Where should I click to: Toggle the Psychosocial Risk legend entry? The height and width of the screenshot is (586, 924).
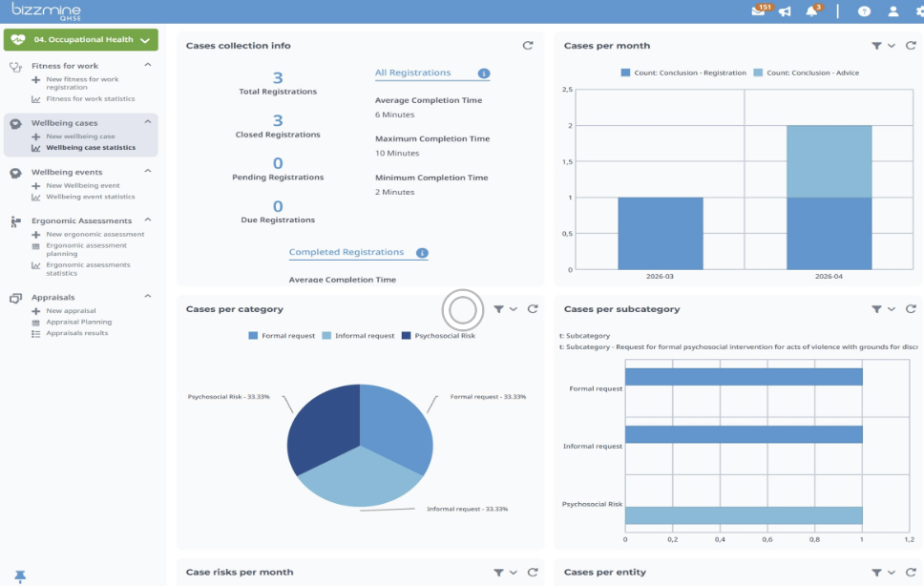pos(438,336)
